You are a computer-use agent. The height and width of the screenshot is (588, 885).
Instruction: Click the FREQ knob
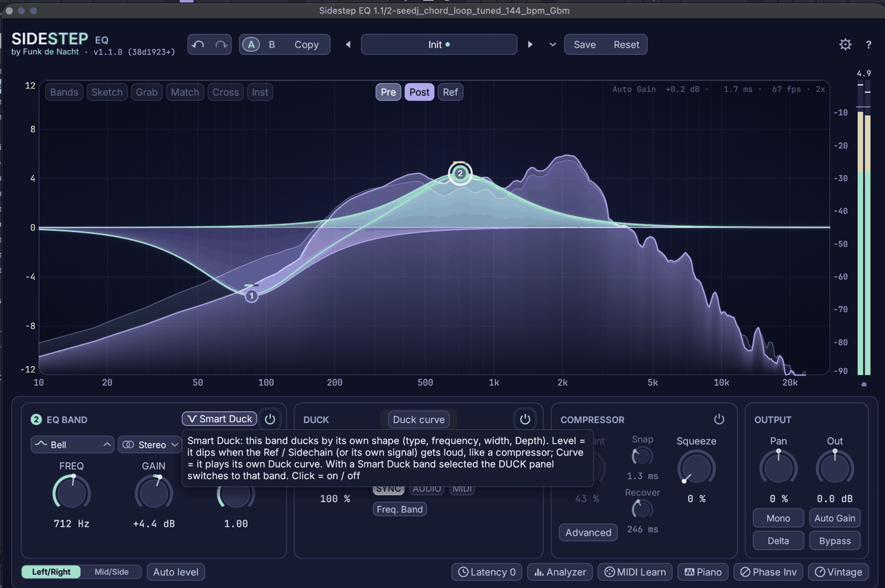tap(71, 493)
